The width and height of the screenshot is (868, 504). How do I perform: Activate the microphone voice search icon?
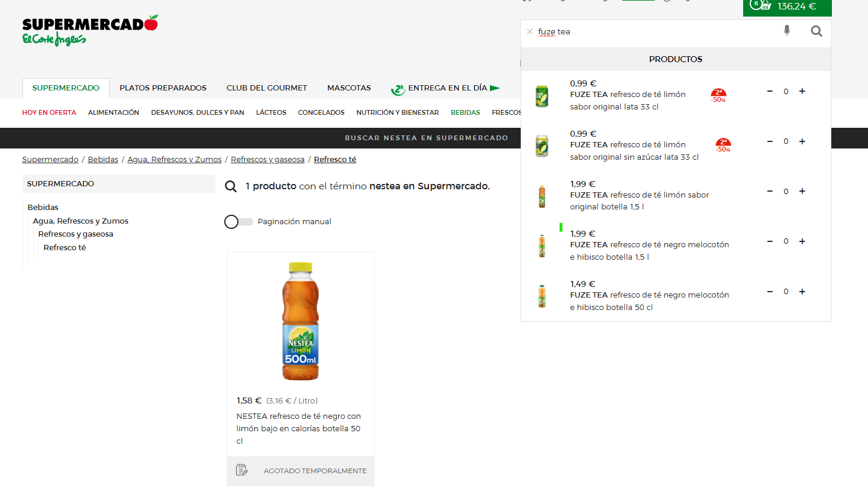point(786,30)
